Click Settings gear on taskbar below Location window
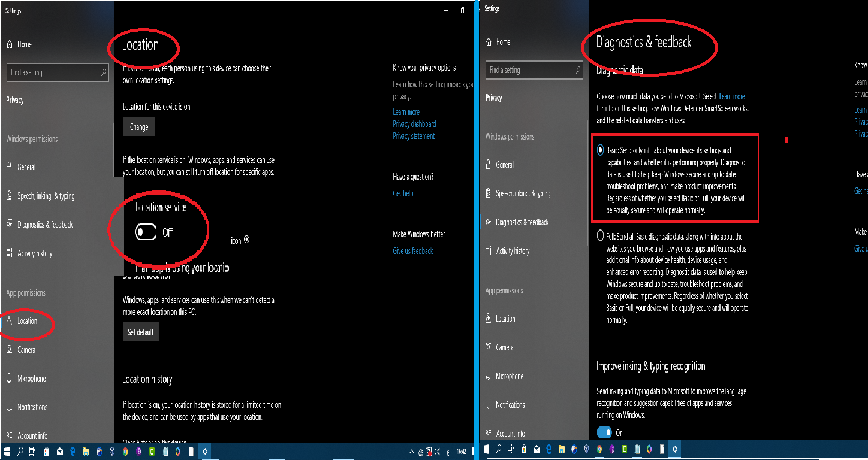 (204, 451)
